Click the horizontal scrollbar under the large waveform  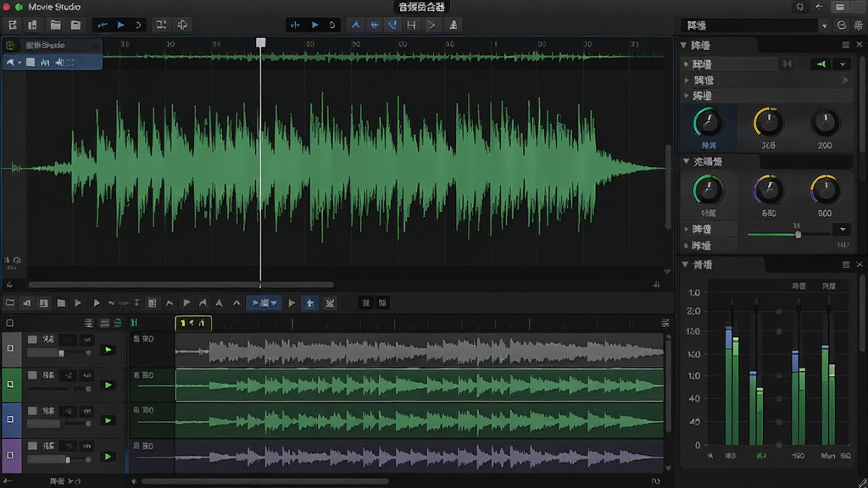point(181,285)
